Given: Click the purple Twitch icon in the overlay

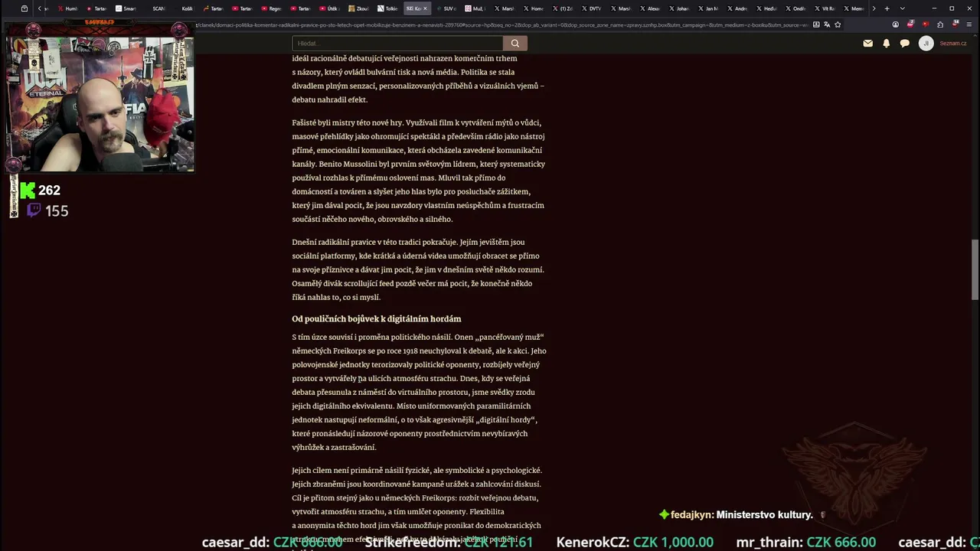Looking at the screenshot, I should click(x=34, y=210).
